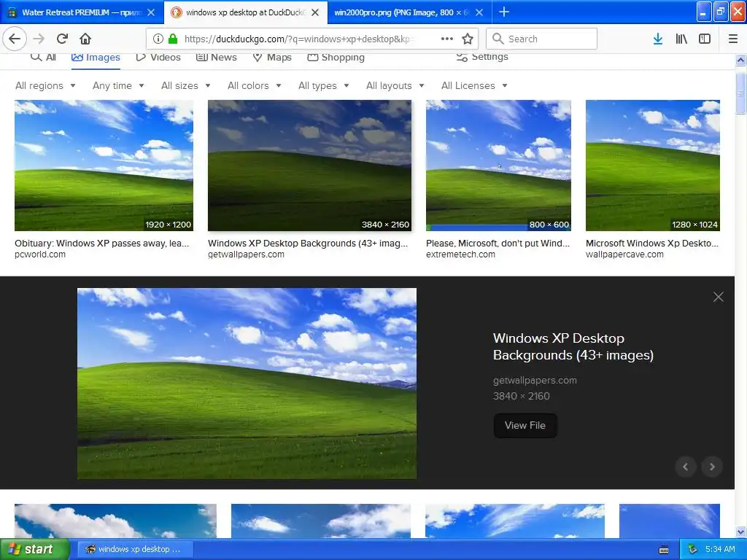Open Shopping search results

click(x=336, y=57)
